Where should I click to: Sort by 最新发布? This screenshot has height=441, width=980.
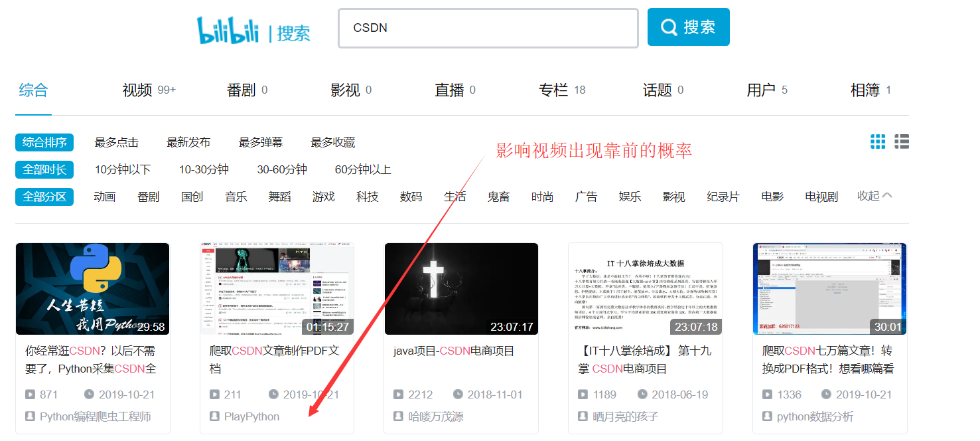pyautogui.click(x=188, y=142)
